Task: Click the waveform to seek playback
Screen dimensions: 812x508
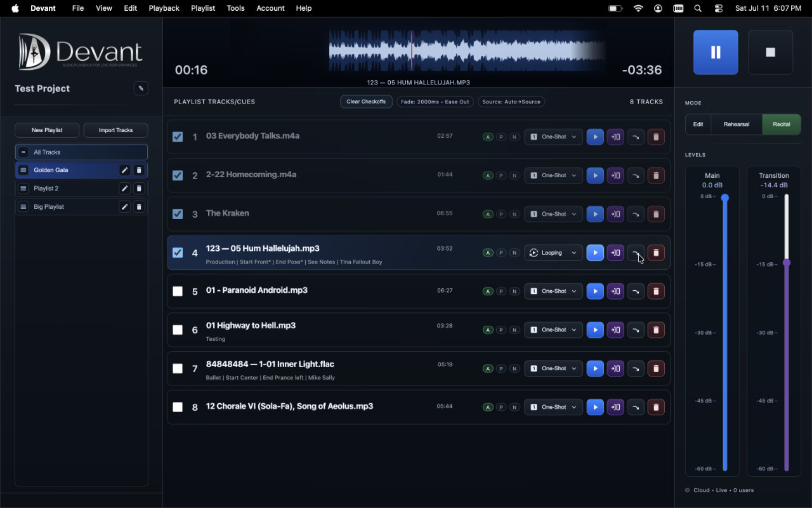Action: tap(467, 51)
